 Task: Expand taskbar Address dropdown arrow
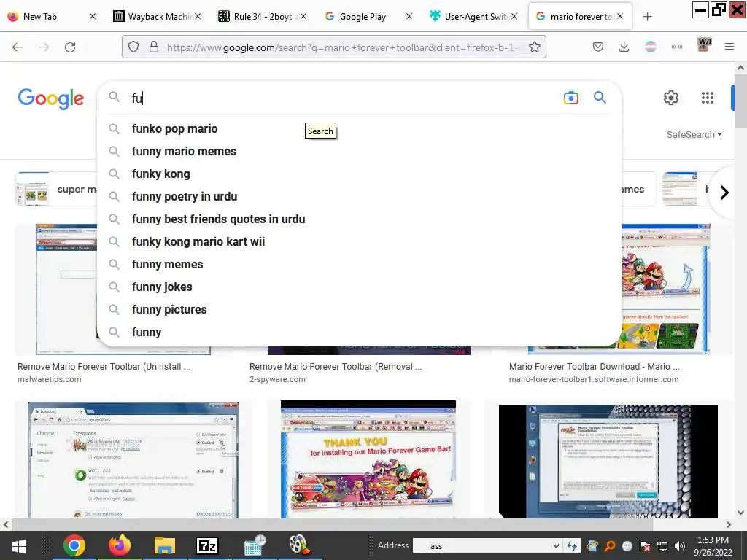pyautogui.click(x=555, y=545)
